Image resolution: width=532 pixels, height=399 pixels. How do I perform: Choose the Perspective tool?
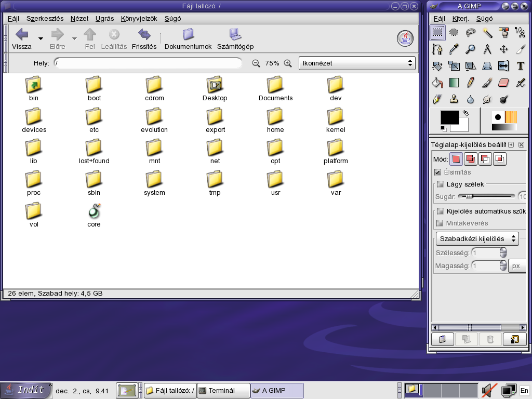487,66
